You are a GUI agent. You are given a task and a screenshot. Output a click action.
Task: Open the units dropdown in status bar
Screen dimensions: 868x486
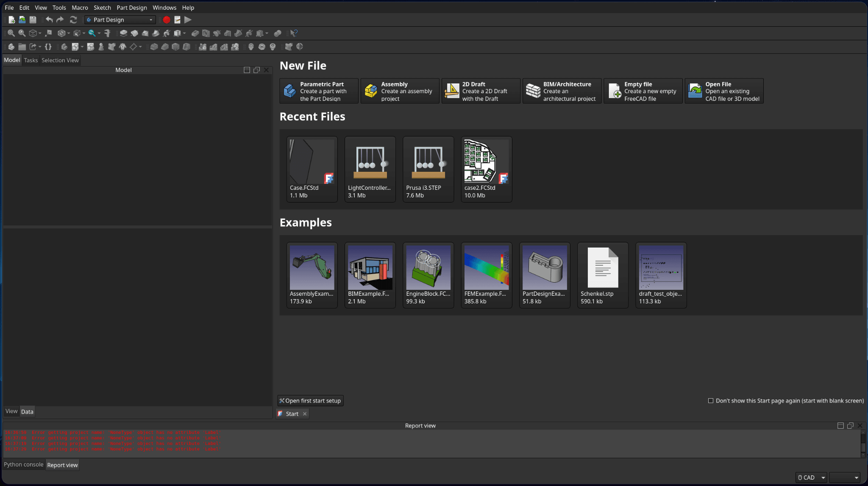845,478
